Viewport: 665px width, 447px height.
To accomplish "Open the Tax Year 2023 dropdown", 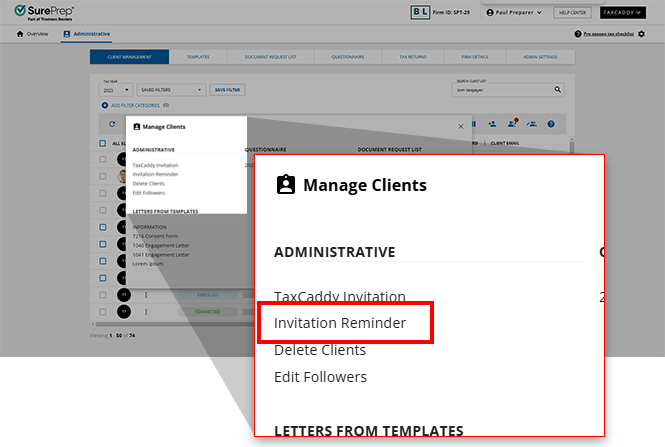I will click(116, 90).
